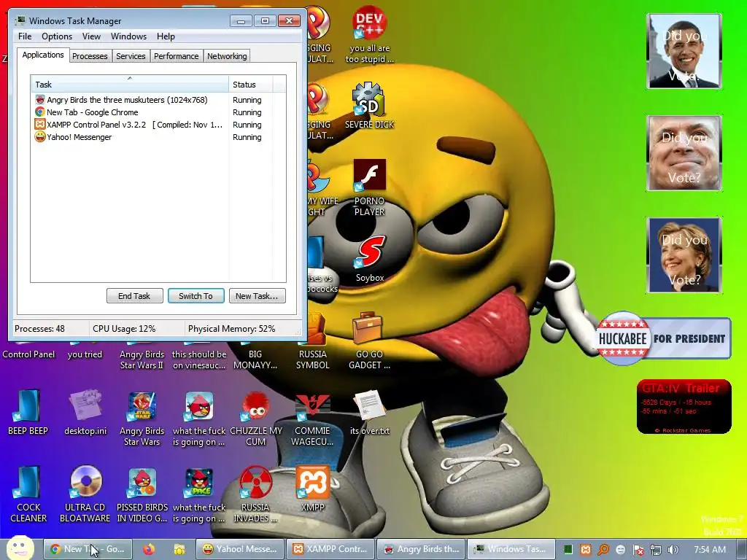
Task: Select the Yahoo! Messenger task row
Action: pos(158,137)
